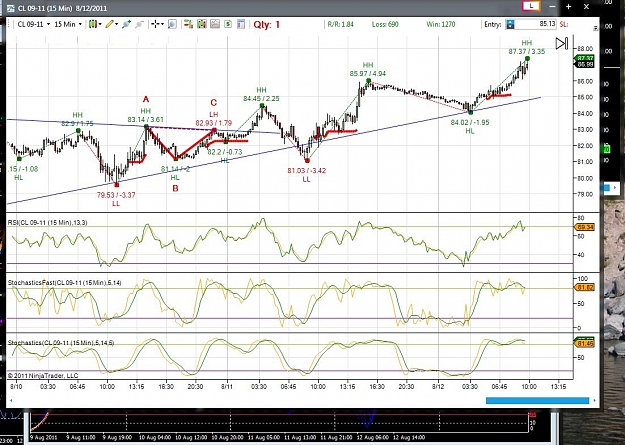This screenshot has width=625, height=445.
Task: Click the green connect plug icon
Action: coord(126,24)
